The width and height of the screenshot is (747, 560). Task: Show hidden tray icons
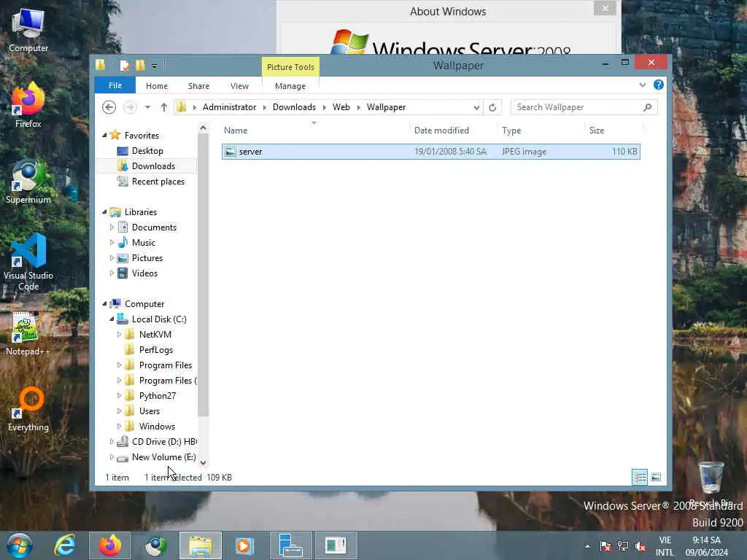[587, 546]
